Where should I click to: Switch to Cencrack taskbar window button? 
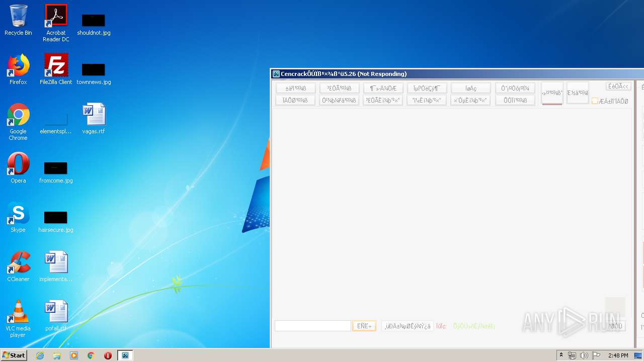point(125,355)
